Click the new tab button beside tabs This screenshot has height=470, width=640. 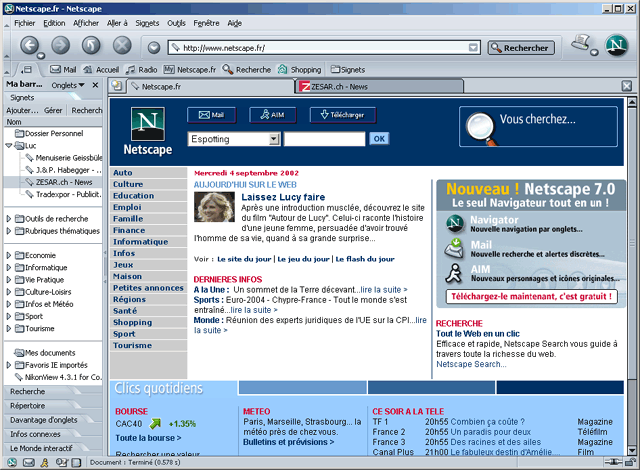tap(117, 86)
